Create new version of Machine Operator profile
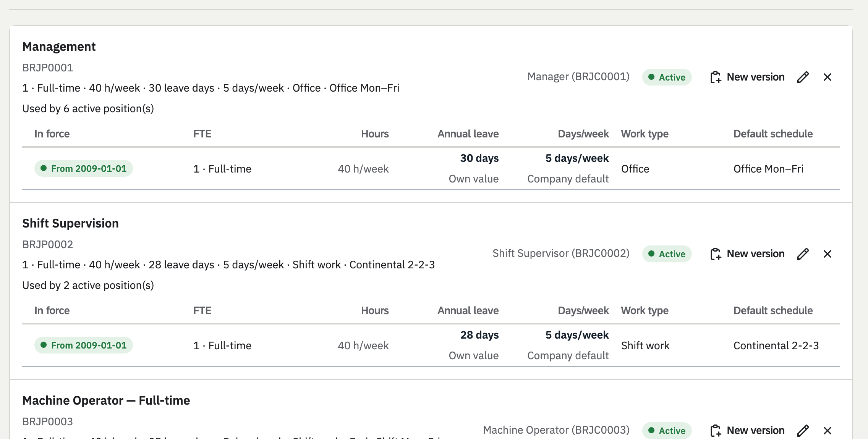The image size is (868, 439). [747, 431]
